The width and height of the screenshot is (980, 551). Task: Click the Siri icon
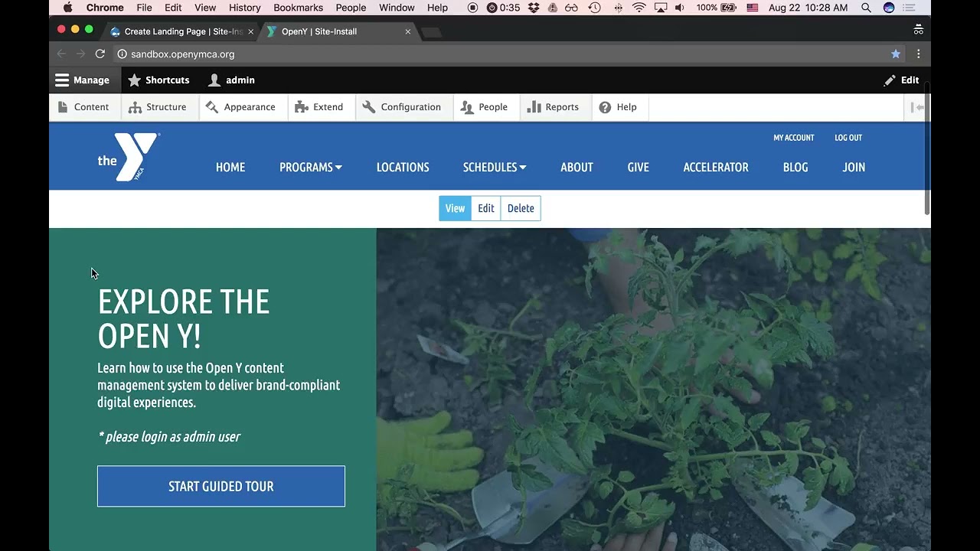(x=889, y=8)
